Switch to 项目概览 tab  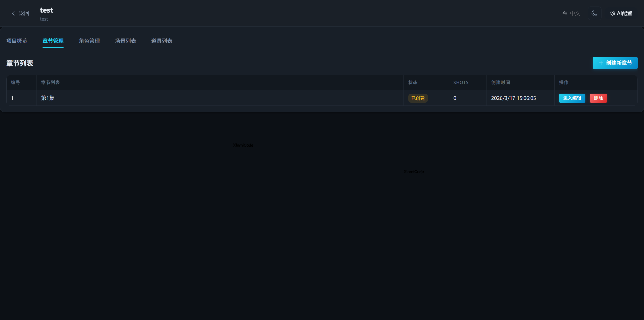coord(17,41)
